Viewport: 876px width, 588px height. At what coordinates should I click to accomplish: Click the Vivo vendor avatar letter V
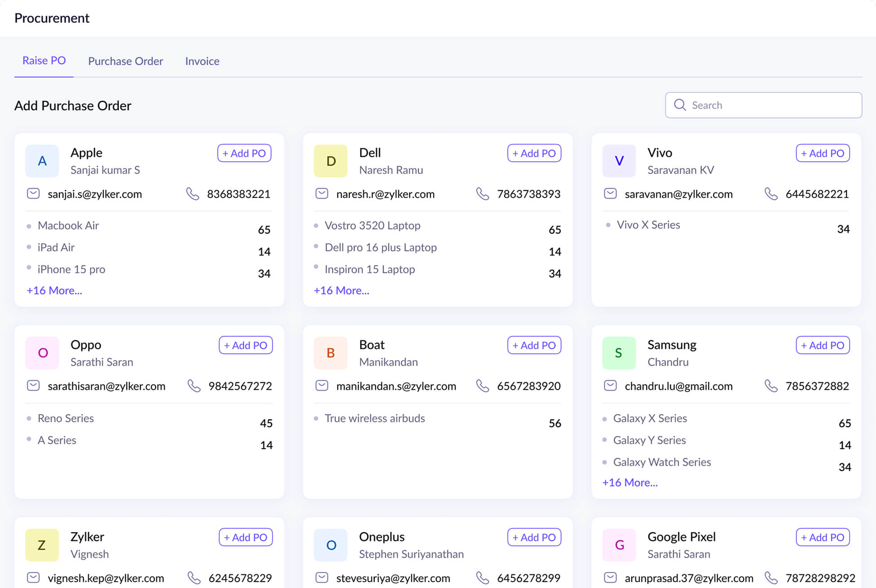click(x=619, y=161)
